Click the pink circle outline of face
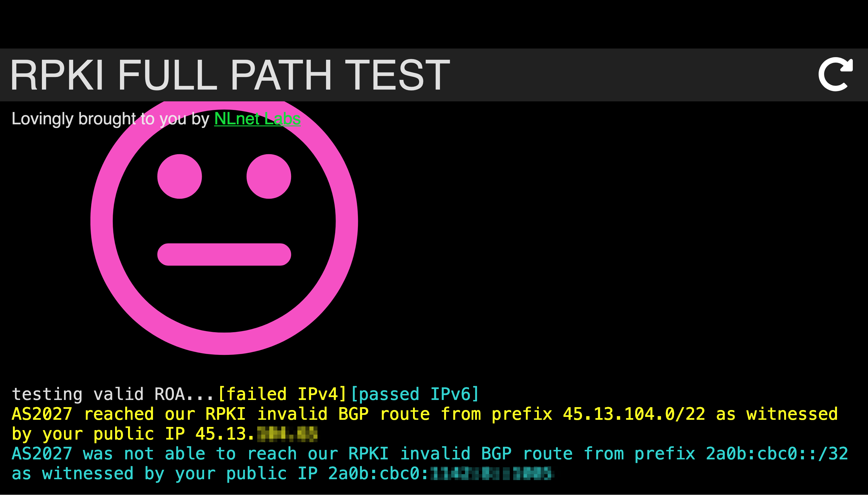Image resolution: width=868 pixels, height=495 pixels. pos(101,221)
